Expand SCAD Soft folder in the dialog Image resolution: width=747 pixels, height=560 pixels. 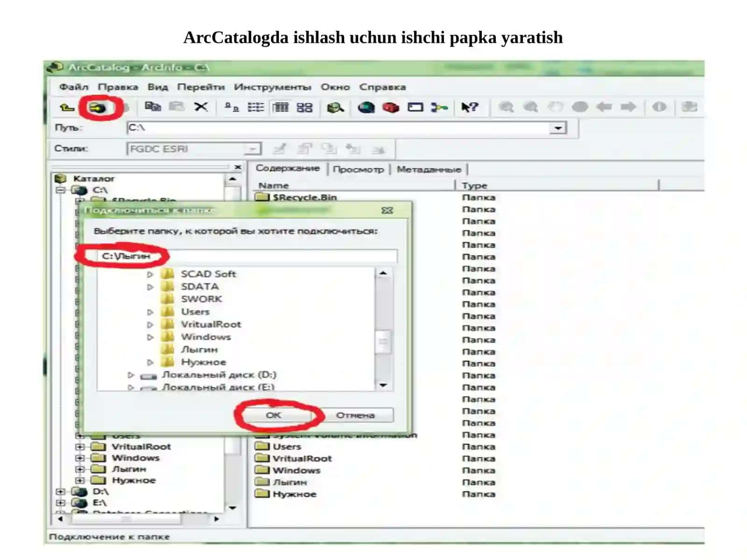click(x=150, y=274)
